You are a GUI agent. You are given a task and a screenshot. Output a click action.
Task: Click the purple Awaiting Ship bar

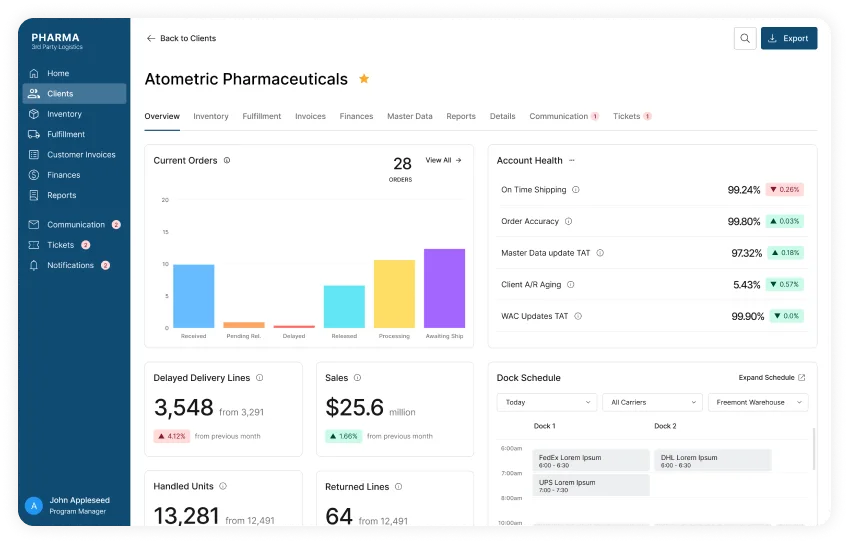[444, 288]
